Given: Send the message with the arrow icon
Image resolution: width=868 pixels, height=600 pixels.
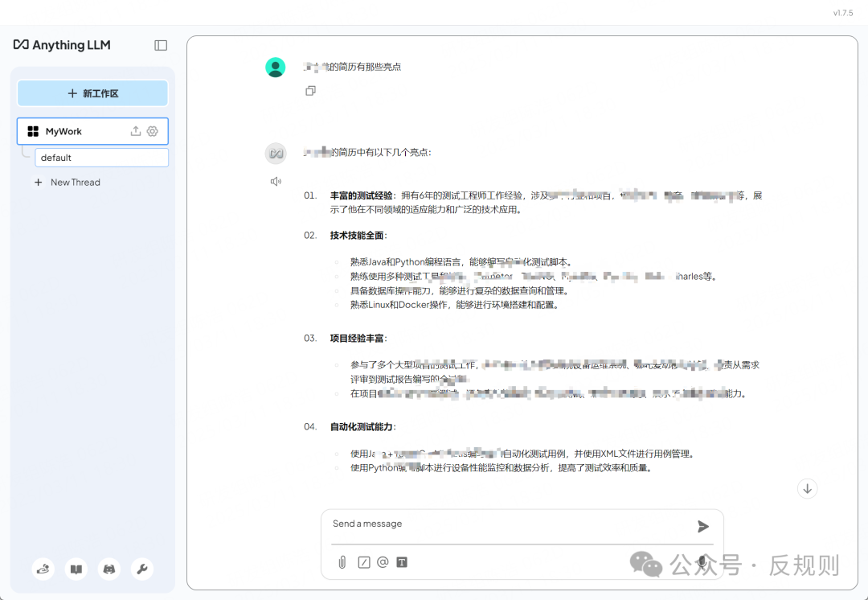Looking at the screenshot, I should (x=703, y=526).
